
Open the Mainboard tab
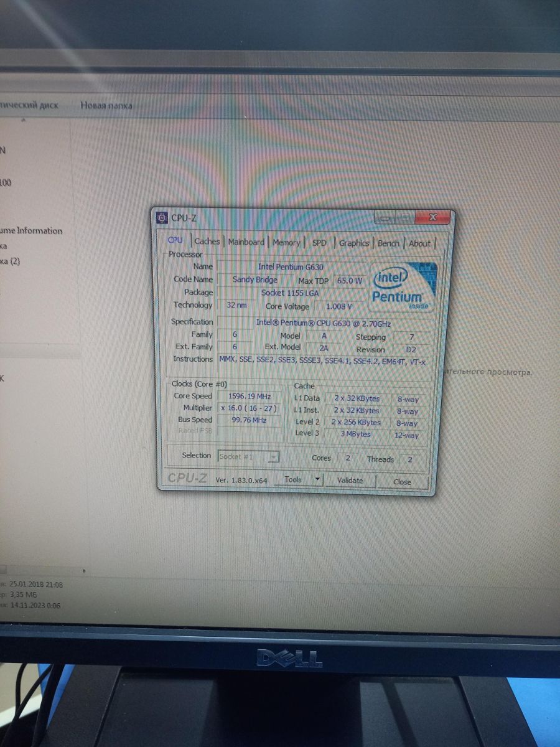(246, 242)
